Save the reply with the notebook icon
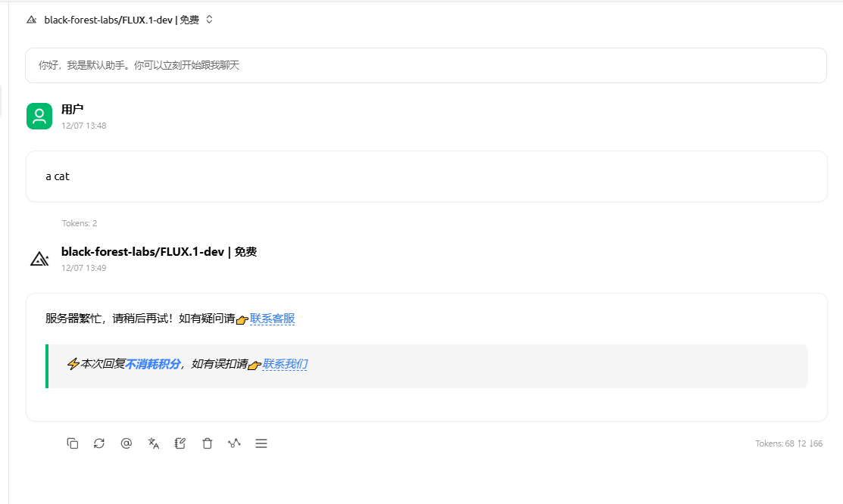This screenshot has width=843, height=504. (180, 443)
